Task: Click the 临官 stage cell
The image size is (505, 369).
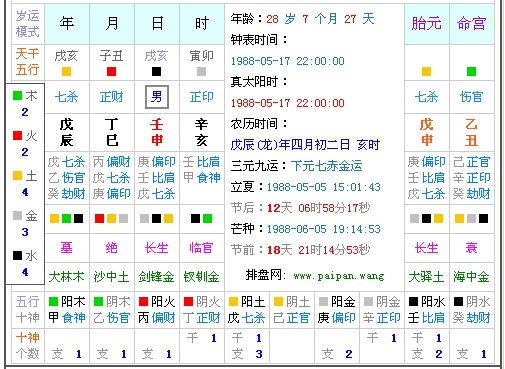Action: point(202,248)
